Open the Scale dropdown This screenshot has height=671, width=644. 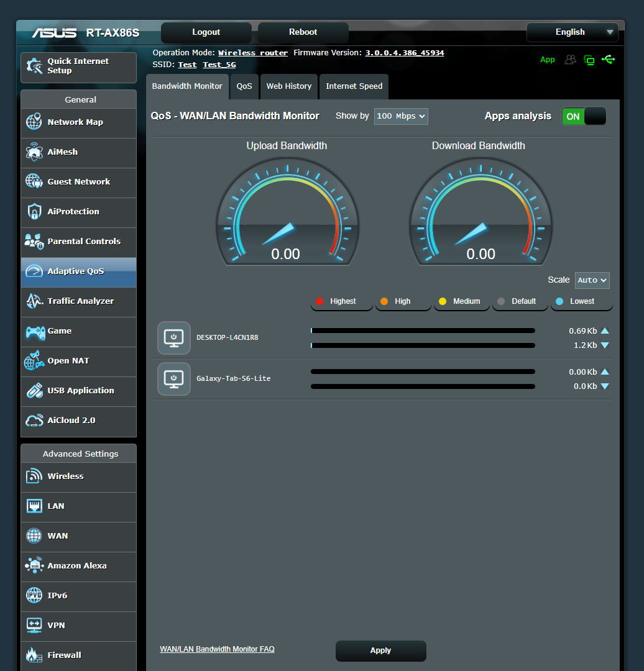pos(591,280)
